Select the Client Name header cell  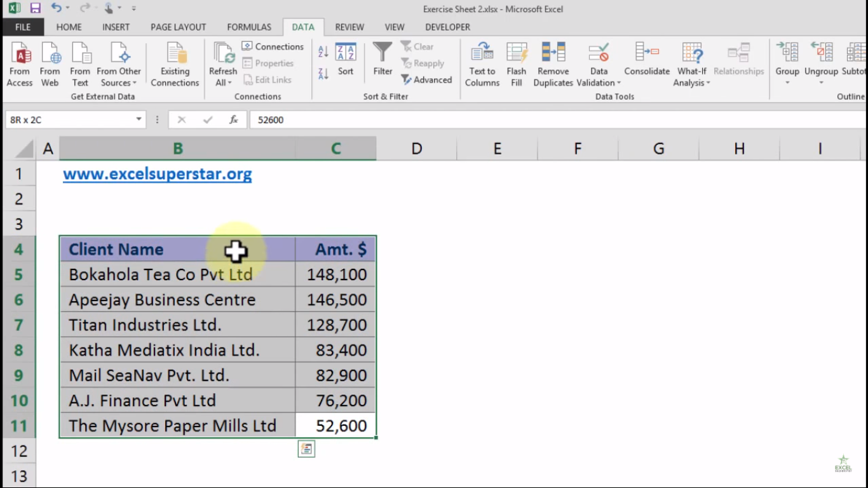pyautogui.click(x=177, y=249)
